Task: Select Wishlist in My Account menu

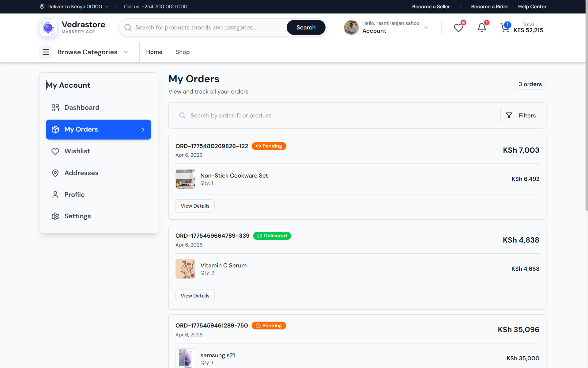Action: pyautogui.click(x=99, y=151)
